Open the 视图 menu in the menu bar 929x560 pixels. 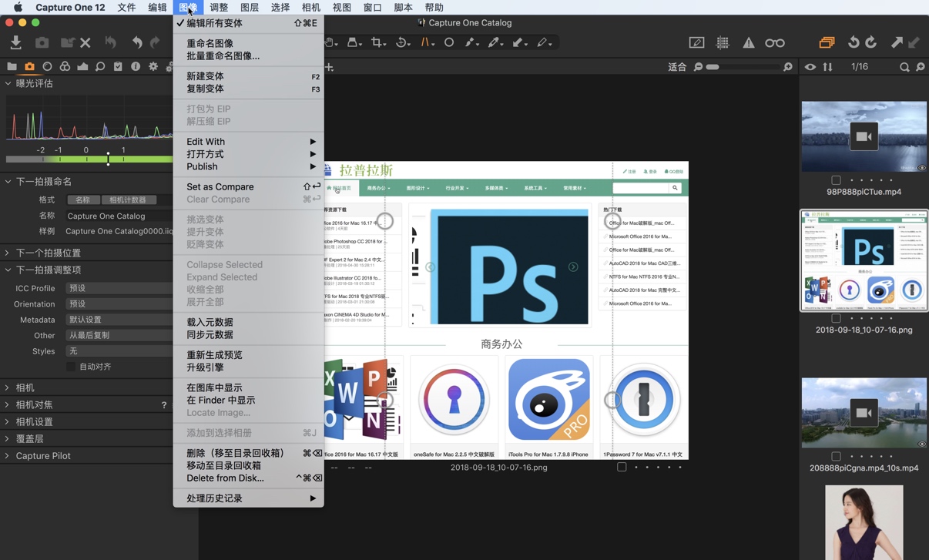coord(343,7)
